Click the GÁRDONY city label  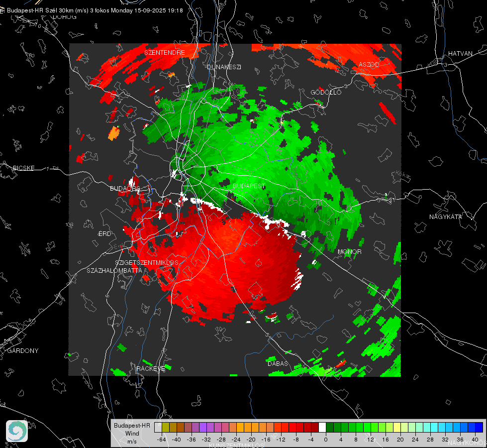coord(23,351)
